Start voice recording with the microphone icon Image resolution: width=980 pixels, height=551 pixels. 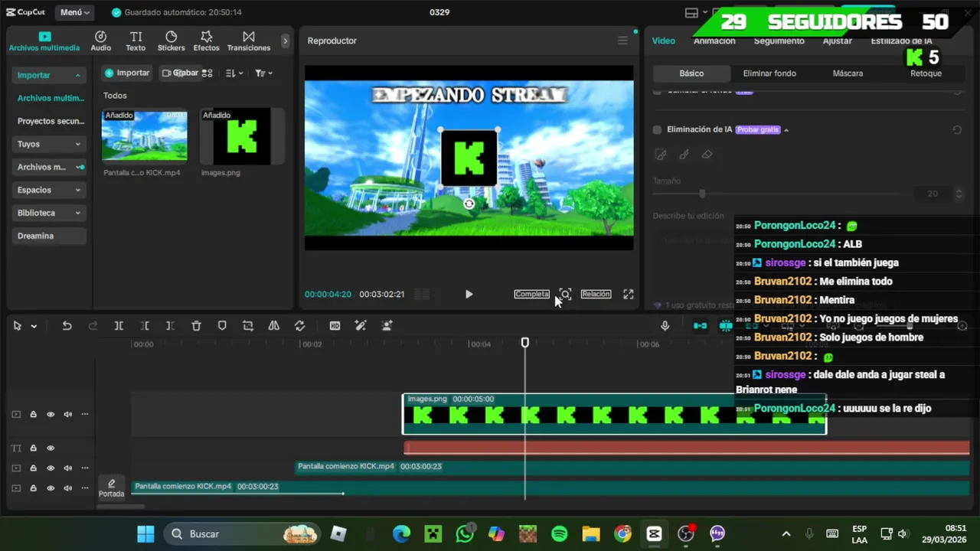pyautogui.click(x=665, y=326)
